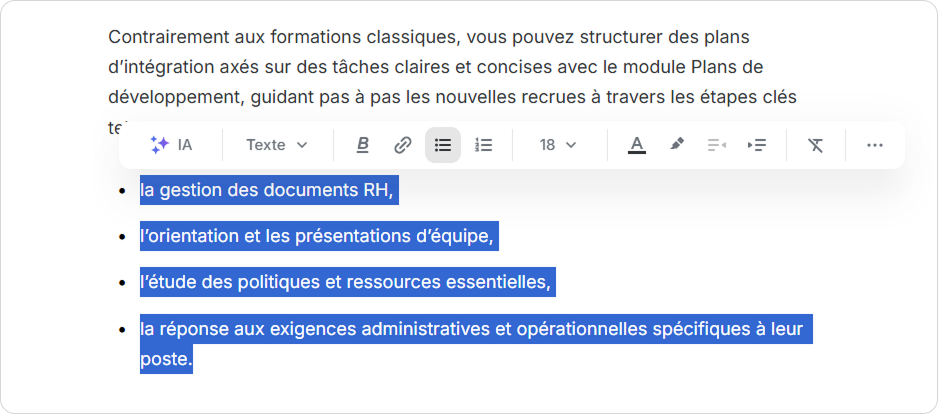
Task: Toggle the numbered list button
Action: tap(484, 145)
